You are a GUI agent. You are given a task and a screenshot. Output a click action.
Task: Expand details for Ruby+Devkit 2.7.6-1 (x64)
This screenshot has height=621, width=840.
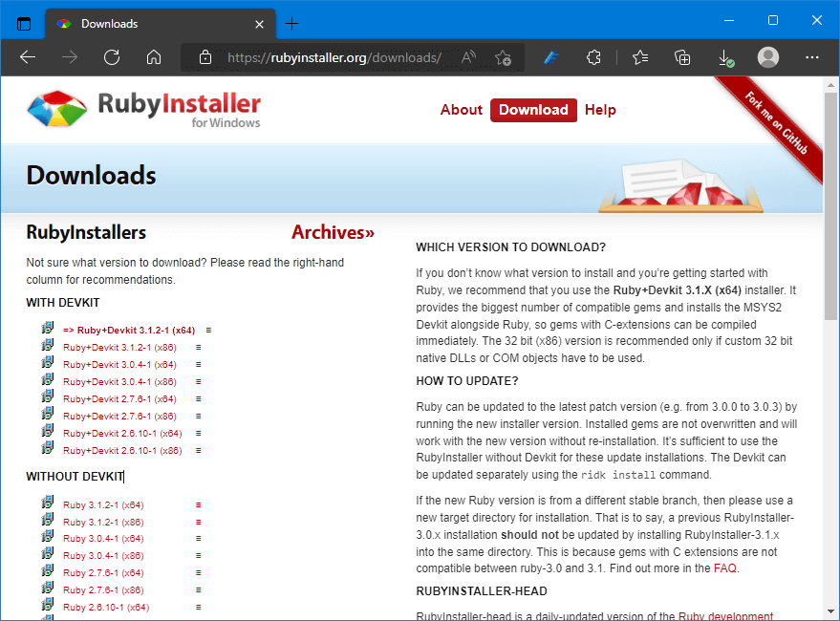point(198,399)
